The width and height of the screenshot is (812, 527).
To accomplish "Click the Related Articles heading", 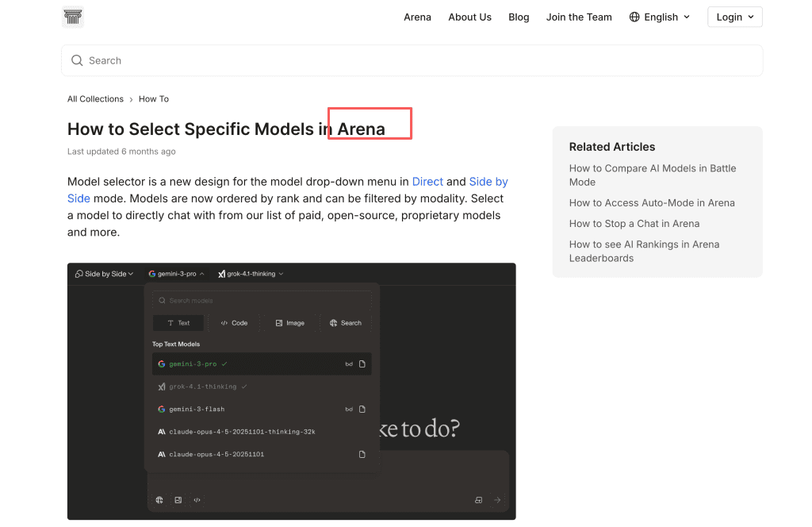I will (612, 147).
